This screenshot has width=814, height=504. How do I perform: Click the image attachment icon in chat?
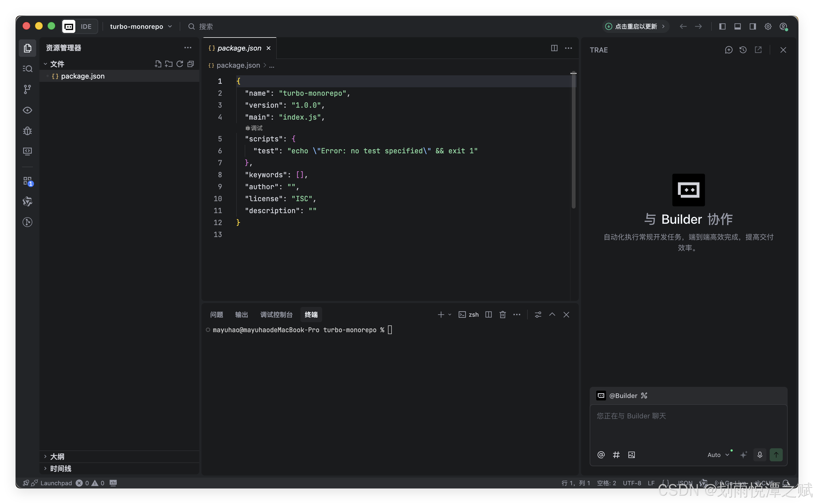coord(631,455)
